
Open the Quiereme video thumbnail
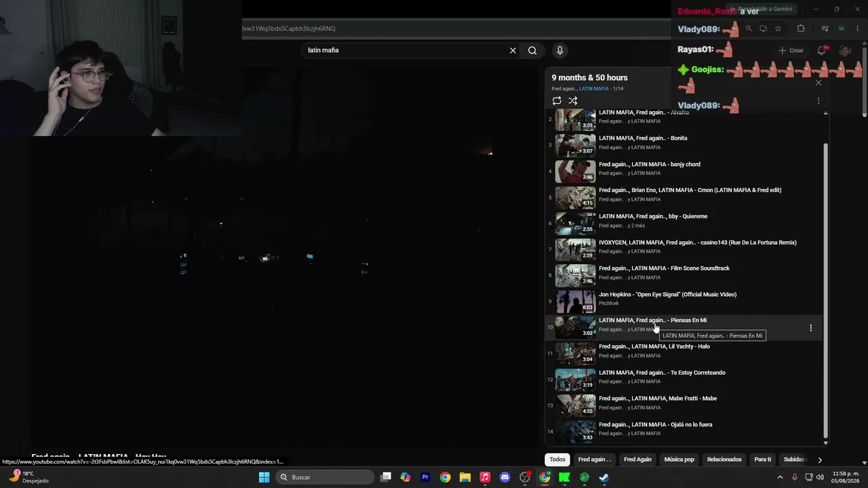tap(576, 223)
